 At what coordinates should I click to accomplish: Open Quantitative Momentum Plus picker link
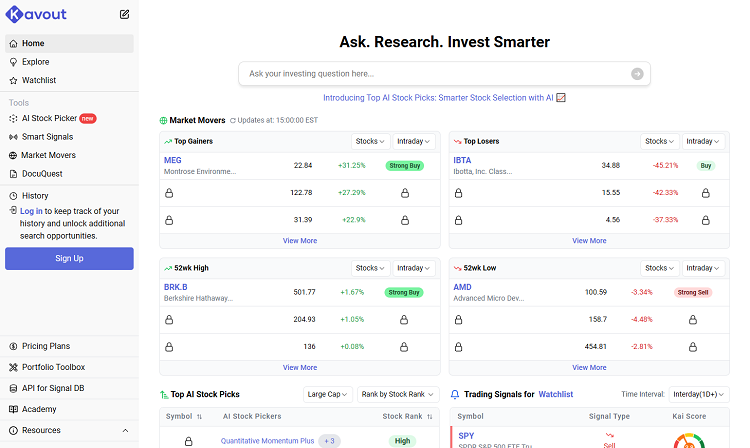pos(267,441)
